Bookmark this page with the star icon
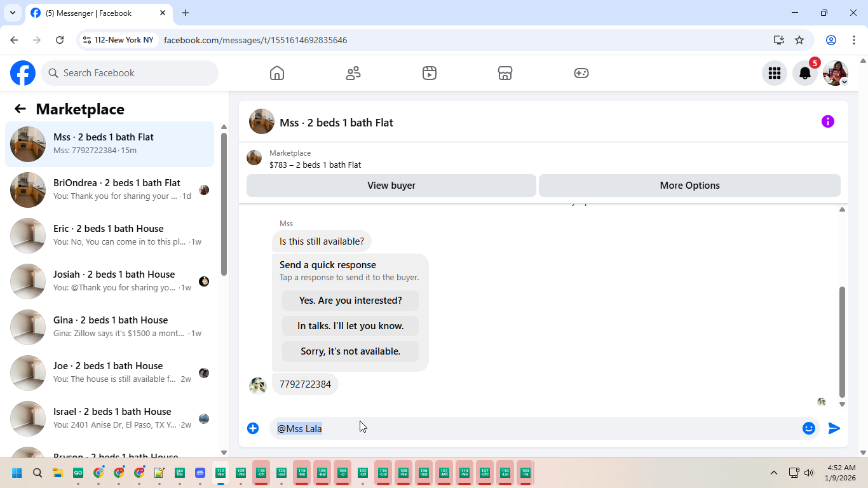 [x=799, y=40]
